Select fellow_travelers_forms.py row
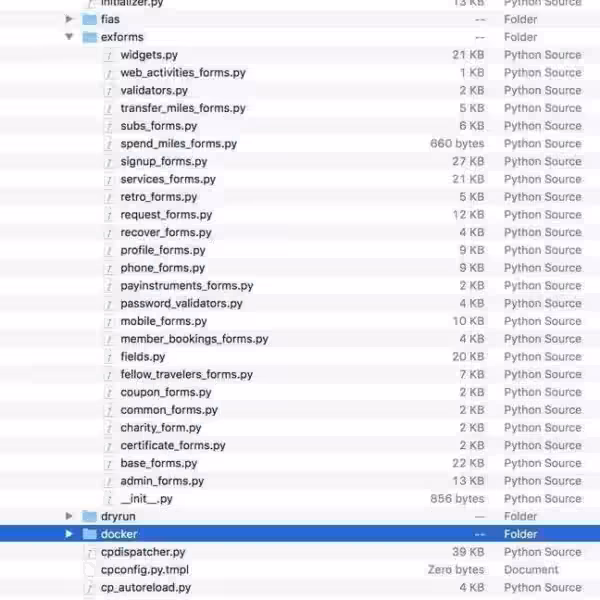The height and width of the screenshot is (600, 600). click(x=186, y=374)
